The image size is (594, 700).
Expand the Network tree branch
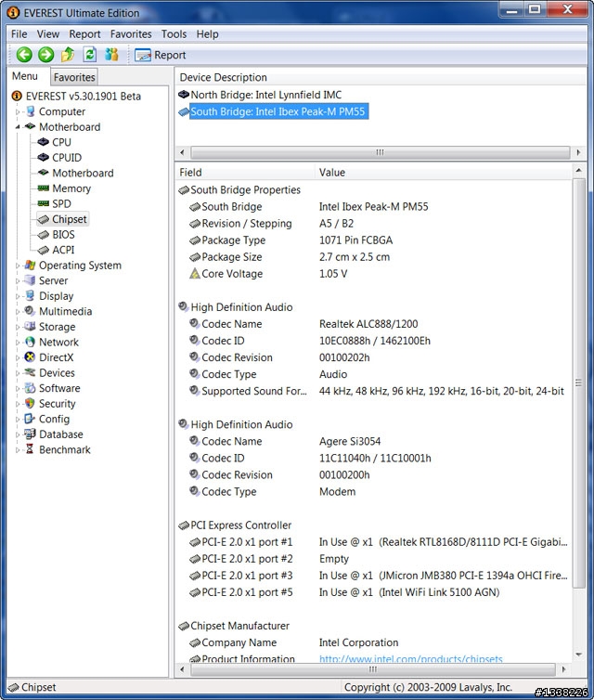(x=18, y=343)
